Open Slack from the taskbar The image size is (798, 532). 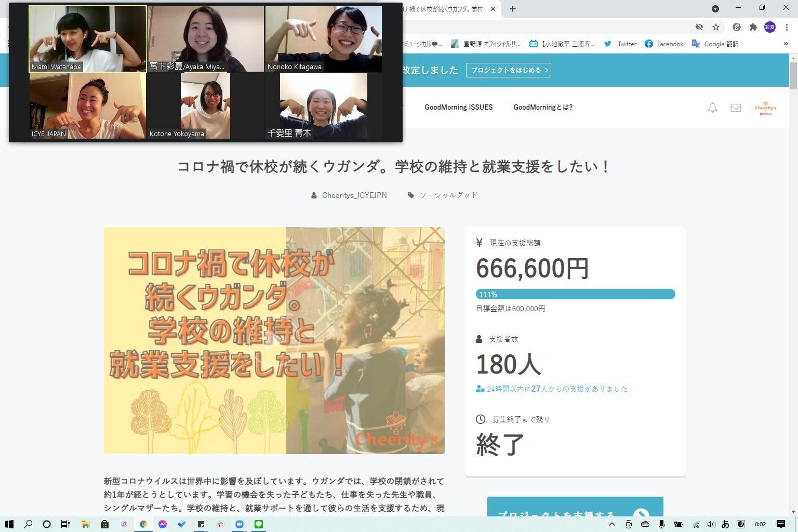220,524
